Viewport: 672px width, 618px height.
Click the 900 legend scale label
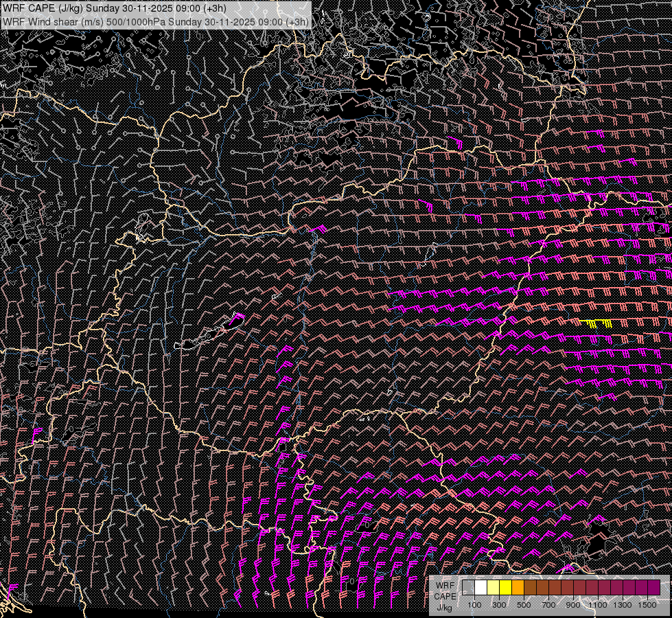[573, 605]
